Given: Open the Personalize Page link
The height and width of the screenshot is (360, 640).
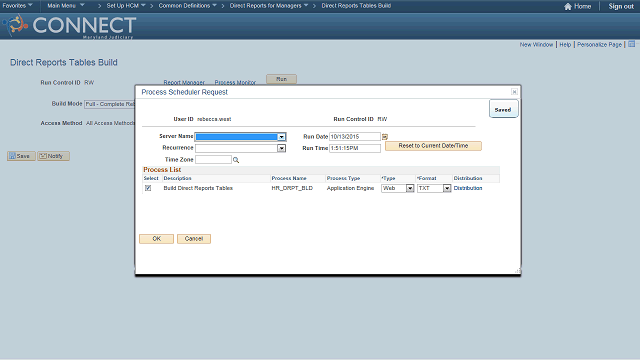Looking at the screenshot, I should [x=599, y=44].
